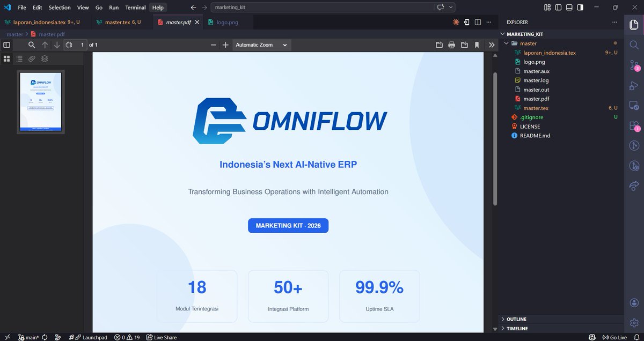
Task: Open Copilot chat icon in title bar
Action: 441,8
